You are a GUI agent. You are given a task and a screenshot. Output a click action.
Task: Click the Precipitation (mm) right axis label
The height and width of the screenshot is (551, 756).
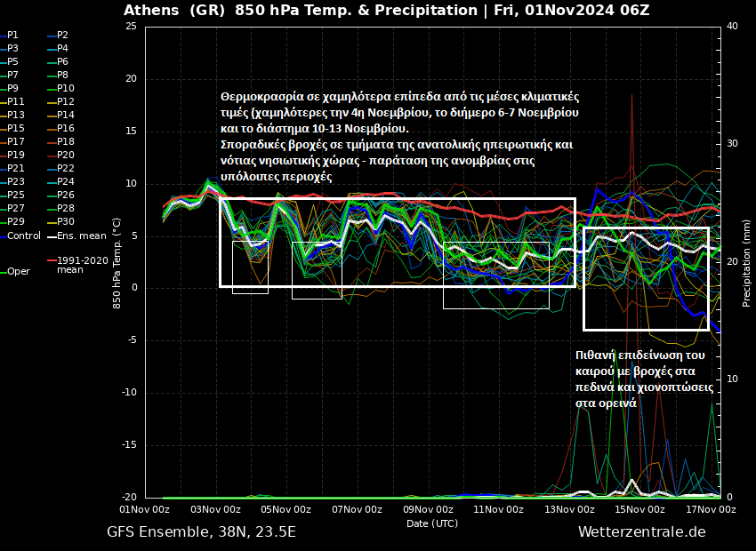[x=746, y=261]
